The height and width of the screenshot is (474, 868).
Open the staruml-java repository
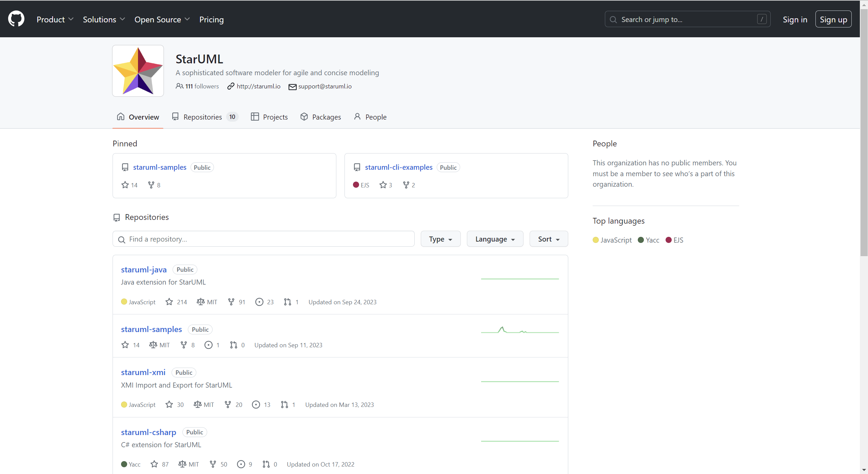pyautogui.click(x=144, y=270)
